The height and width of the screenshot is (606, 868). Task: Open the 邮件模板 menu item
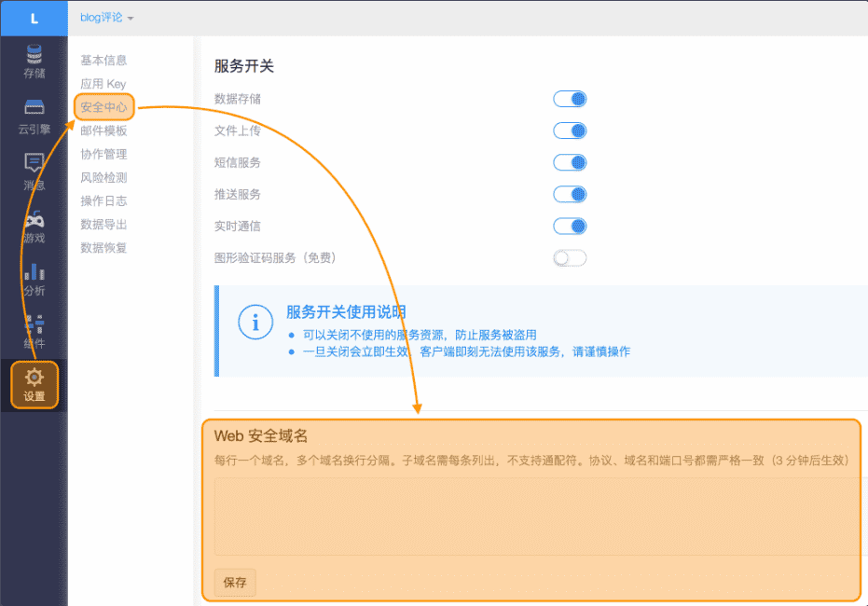[x=103, y=131]
